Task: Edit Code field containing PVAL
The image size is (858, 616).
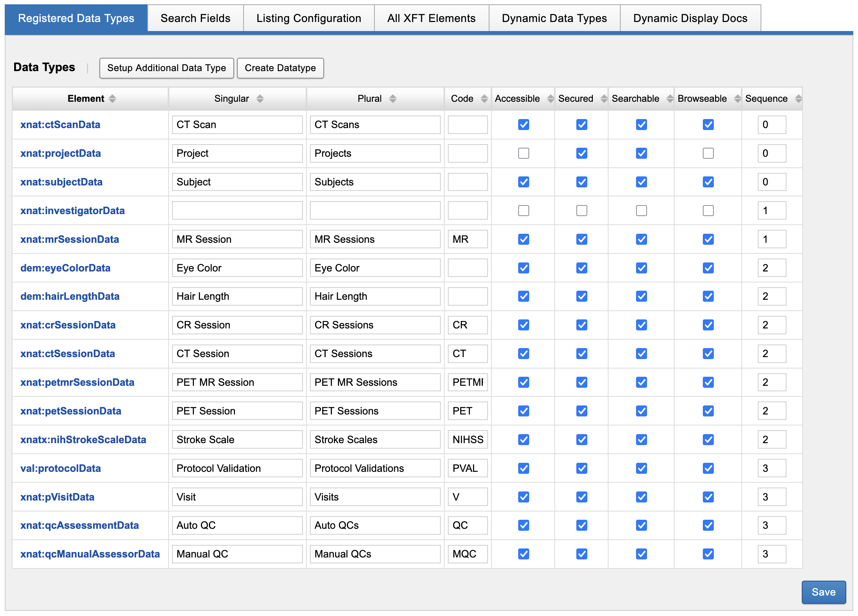Action: [x=467, y=468]
